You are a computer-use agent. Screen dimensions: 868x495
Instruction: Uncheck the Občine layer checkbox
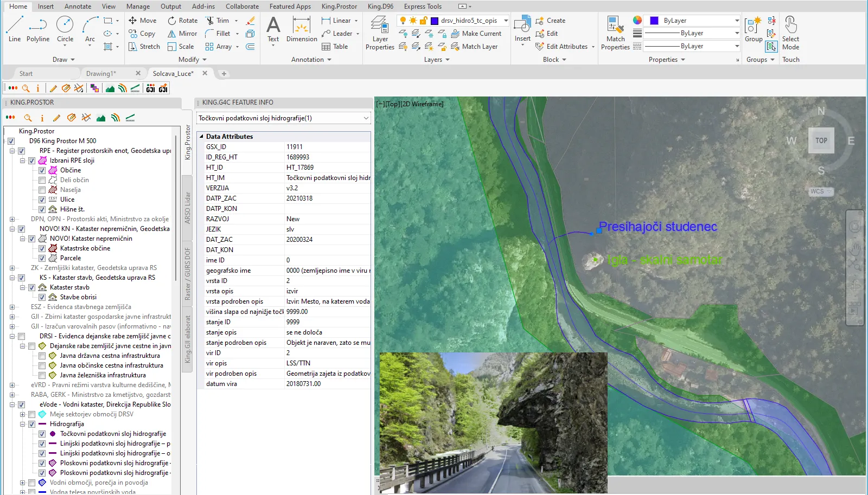[42, 170]
